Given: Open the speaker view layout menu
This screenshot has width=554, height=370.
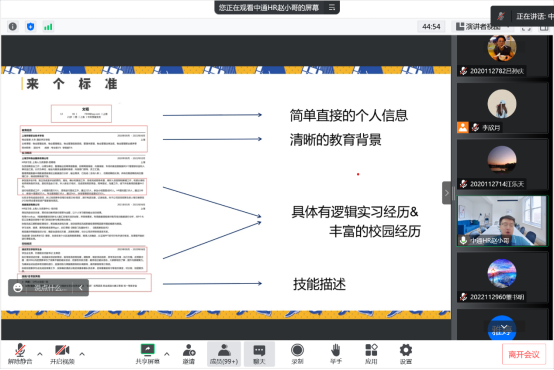Looking at the screenshot, I should [481, 27].
